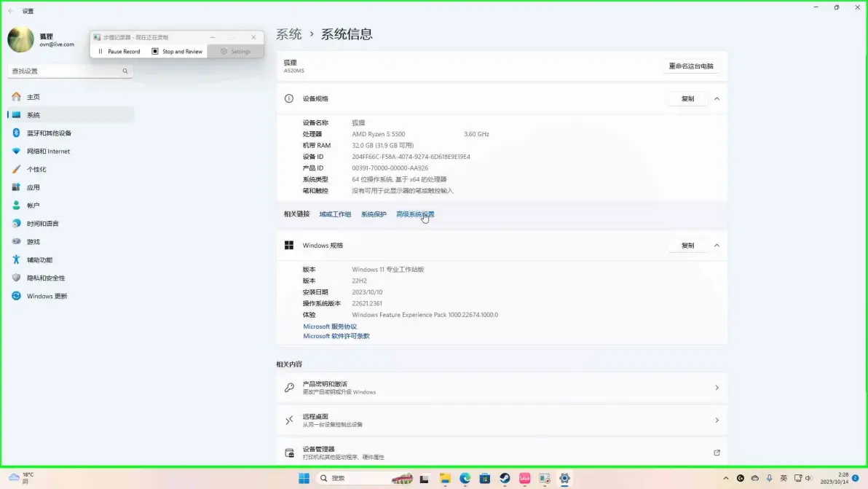The image size is (868, 489).
Task: Open Microsoft Store from the taskbar
Action: [x=485, y=479]
